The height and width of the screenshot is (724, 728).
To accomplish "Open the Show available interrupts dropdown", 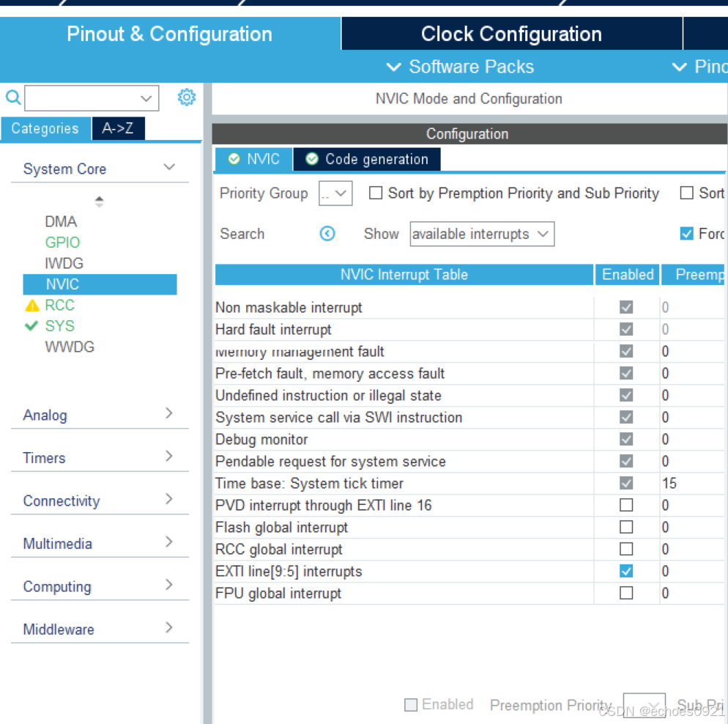I will pyautogui.click(x=482, y=234).
